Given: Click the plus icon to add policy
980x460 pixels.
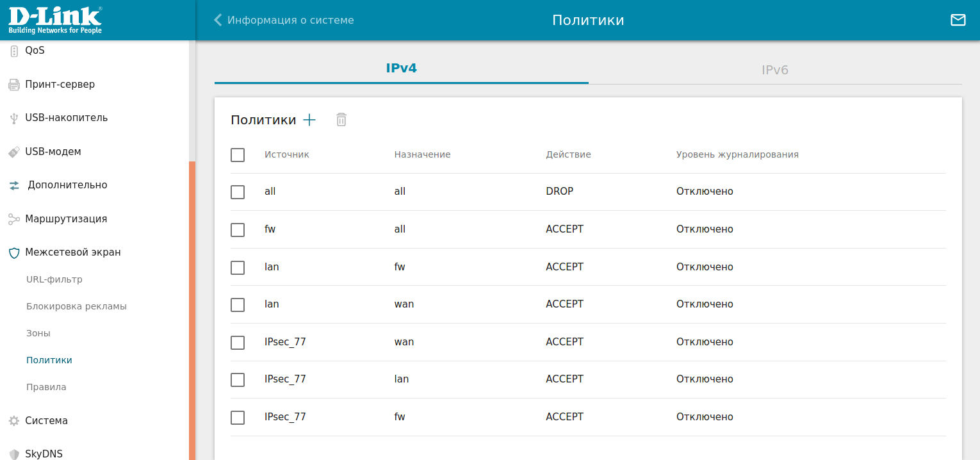Looking at the screenshot, I should click(309, 120).
